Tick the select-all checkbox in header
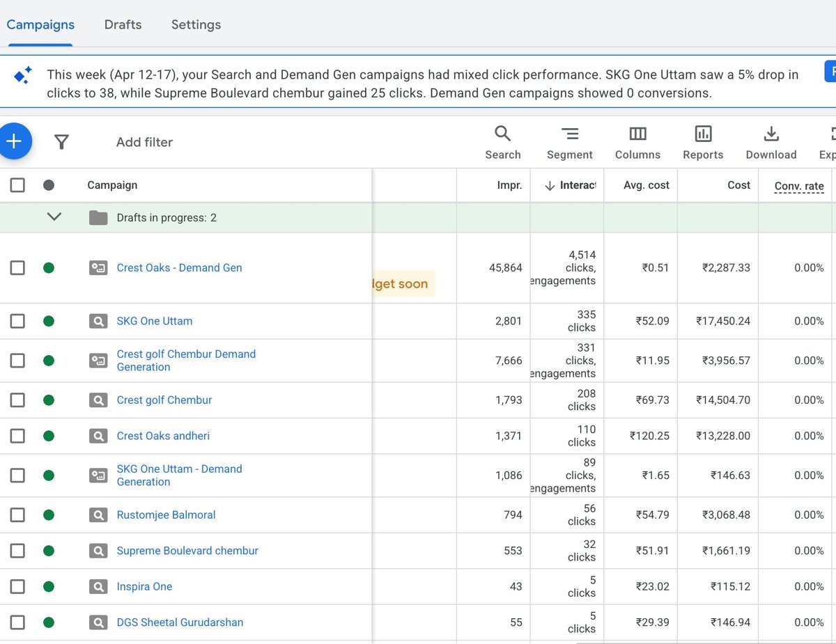The image size is (836, 644). click(x=17, y=185)
